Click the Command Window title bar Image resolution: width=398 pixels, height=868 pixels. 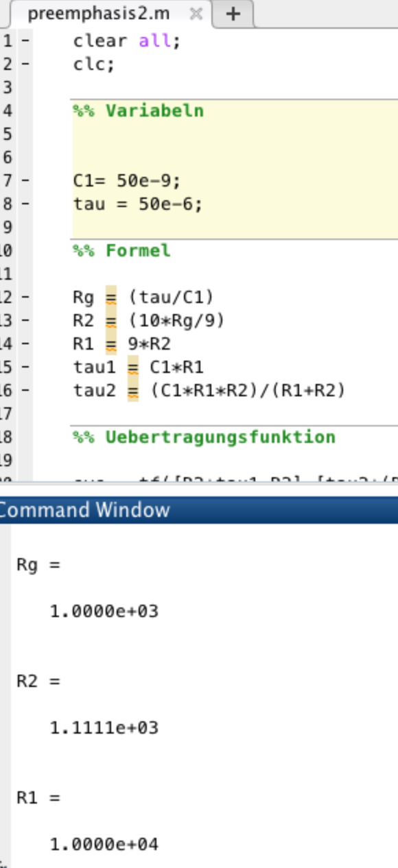coord(199,510)
